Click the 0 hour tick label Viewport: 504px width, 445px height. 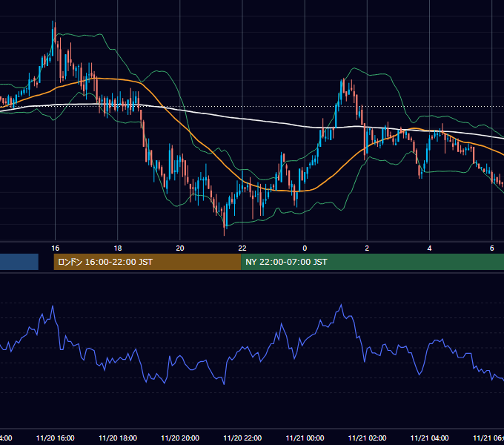(x=305, y=248)
